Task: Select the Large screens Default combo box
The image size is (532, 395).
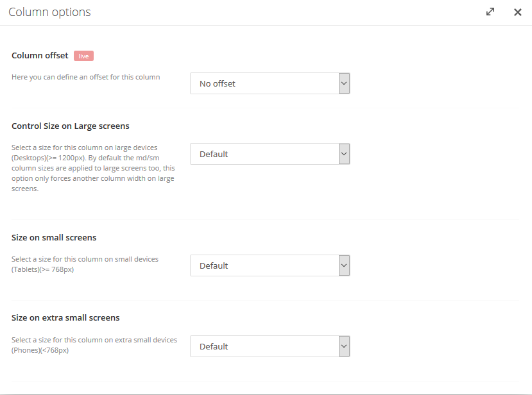Action: (270, 154)
